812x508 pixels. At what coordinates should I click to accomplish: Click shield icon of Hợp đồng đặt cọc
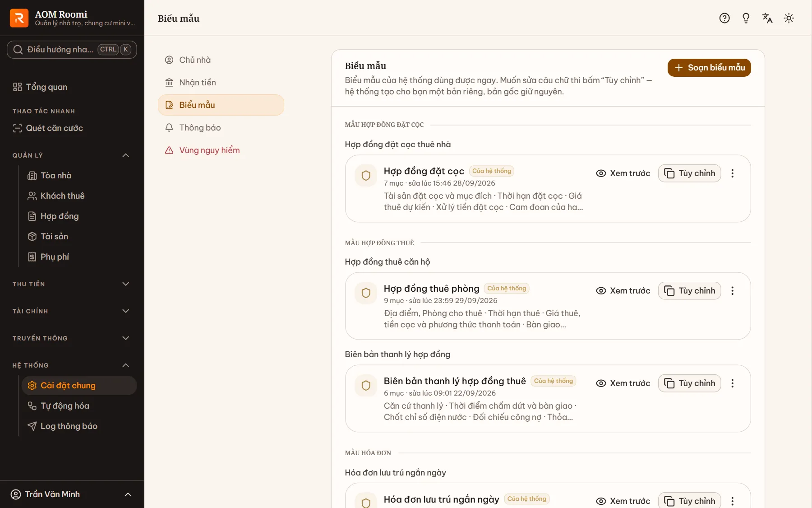(x=366, y=176)
